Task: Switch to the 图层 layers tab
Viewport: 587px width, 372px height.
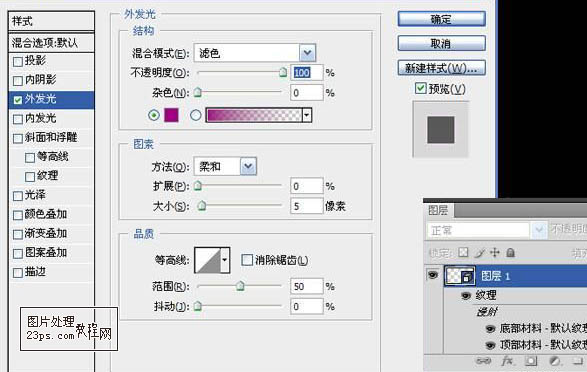Action: tap(438, 210)
